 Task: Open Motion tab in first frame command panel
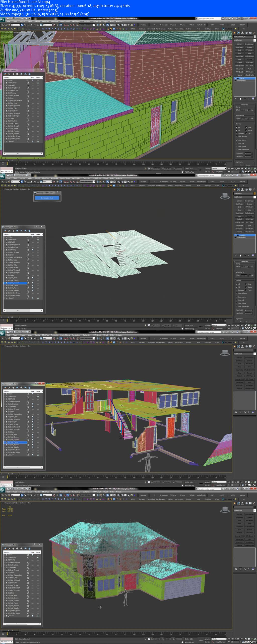coord(246,33)
